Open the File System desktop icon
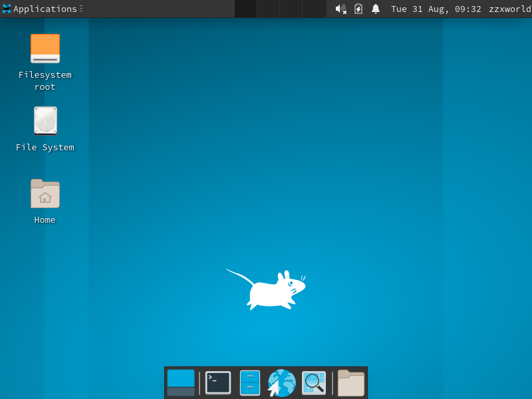The width and height of the screenshot is (532, 399). pyautogui.click(x=45, y=120)
